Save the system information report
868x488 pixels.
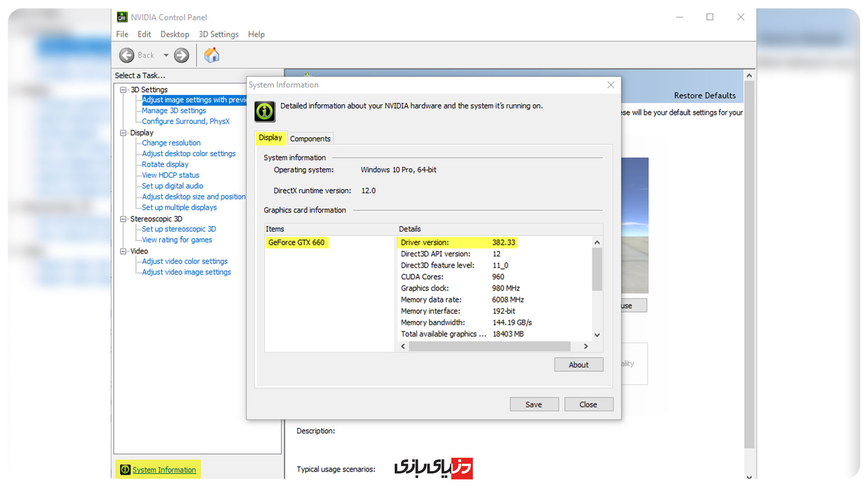tap(534, 404)
